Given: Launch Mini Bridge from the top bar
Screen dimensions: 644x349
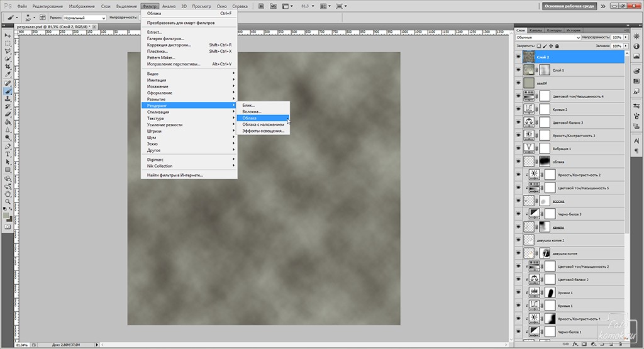Looking at the screenshot, I should point(273,6).
